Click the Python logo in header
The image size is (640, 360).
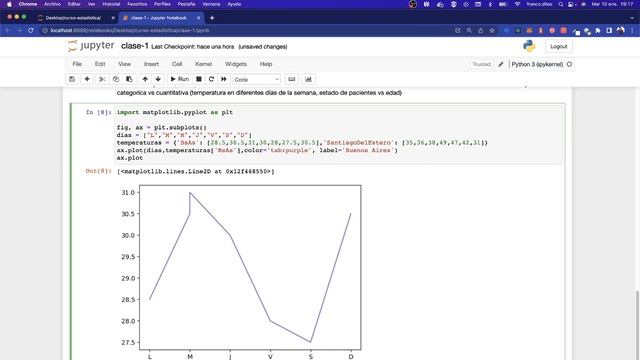529,46
